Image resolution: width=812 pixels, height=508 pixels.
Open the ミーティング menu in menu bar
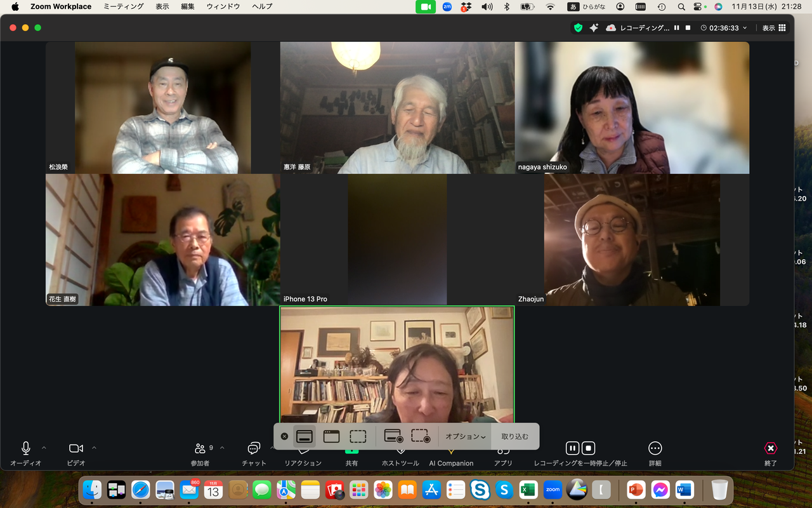(124, 6)
